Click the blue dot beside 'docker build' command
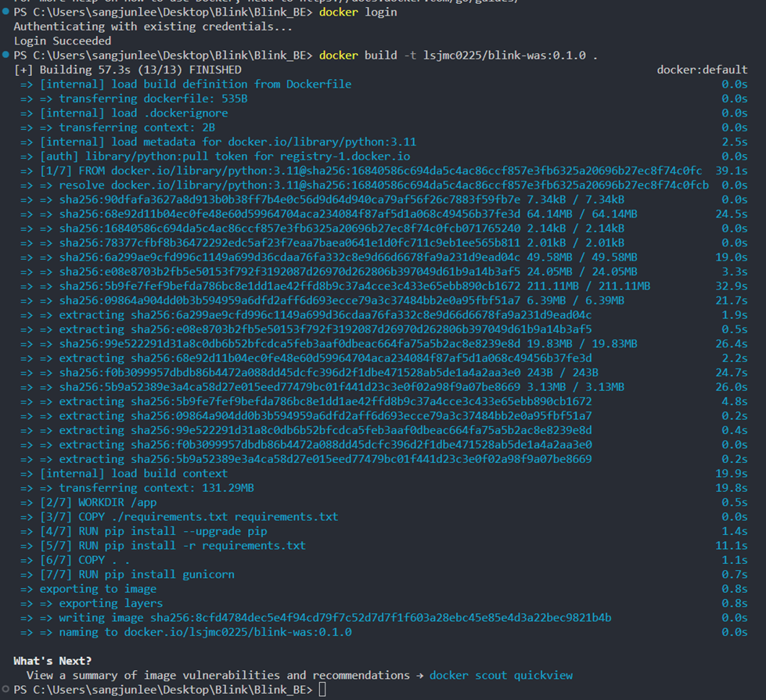The height and width of the screenshot is (700, 766). tap(5, 55)
